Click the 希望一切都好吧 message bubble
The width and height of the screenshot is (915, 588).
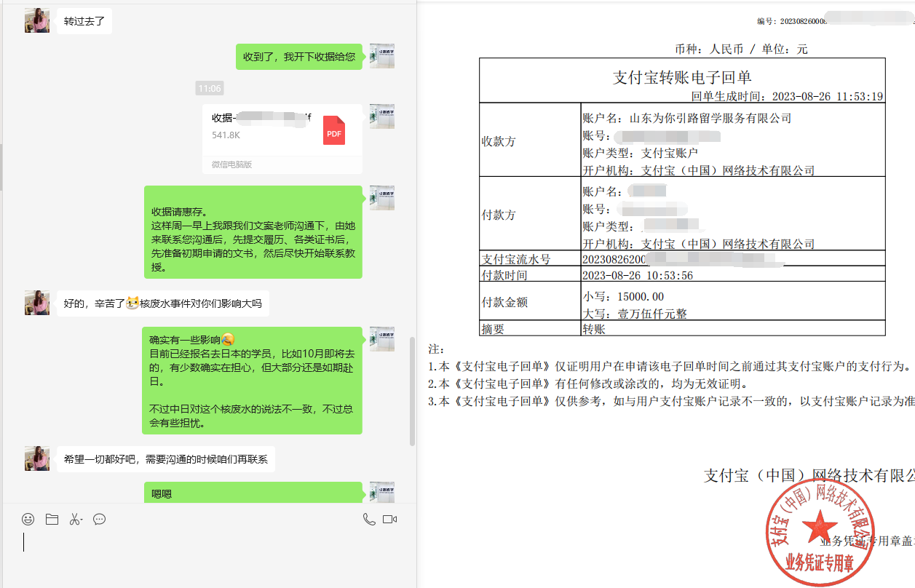[166, 459]
